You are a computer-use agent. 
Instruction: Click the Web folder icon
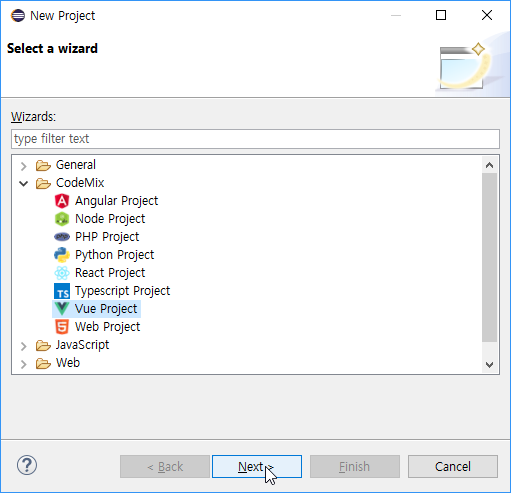(x=43, y=363)
